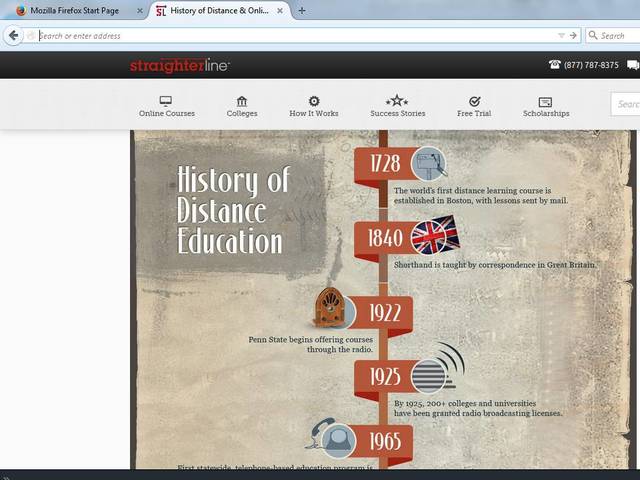Screen dimensions: 640x480
Task: Click the broadcast signal icon beside 1925
Action: click(437, 369)
